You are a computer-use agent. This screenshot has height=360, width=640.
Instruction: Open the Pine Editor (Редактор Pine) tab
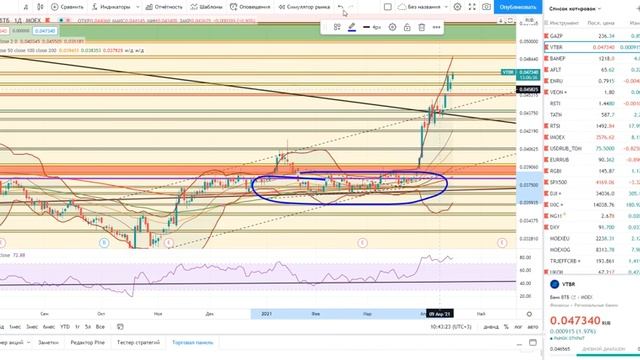click(87, 342)
